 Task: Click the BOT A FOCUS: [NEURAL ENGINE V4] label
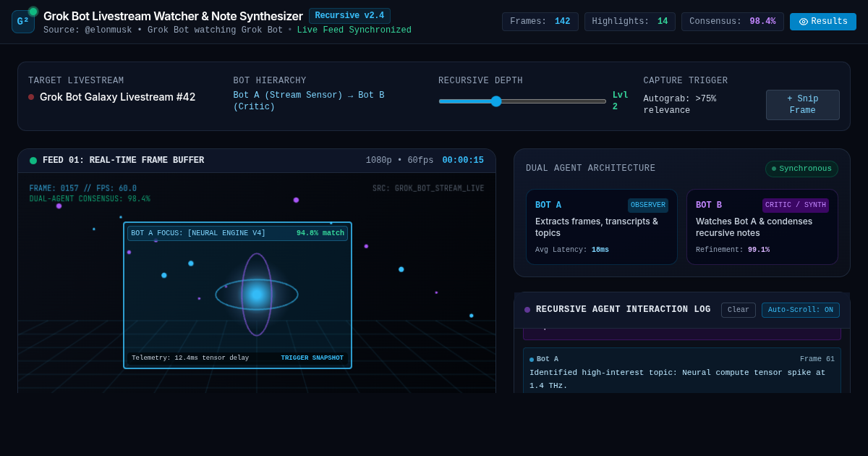tap(198, 234)
